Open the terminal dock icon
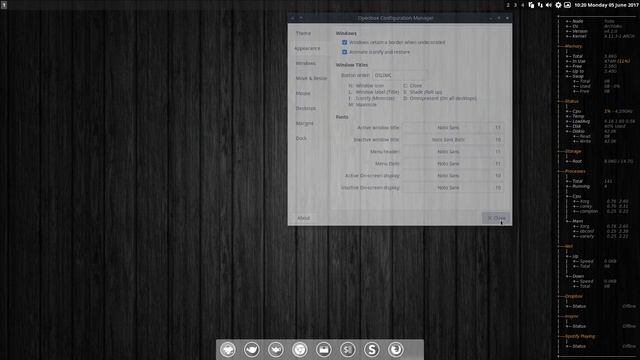This screenshot has height=360, width=640. tap(348, 350)
